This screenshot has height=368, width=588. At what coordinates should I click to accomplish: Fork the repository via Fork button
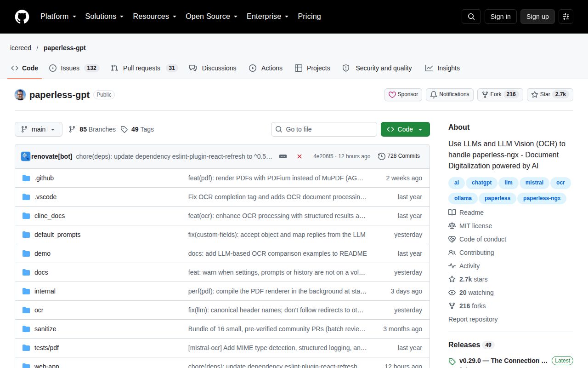tap(500, 95)
